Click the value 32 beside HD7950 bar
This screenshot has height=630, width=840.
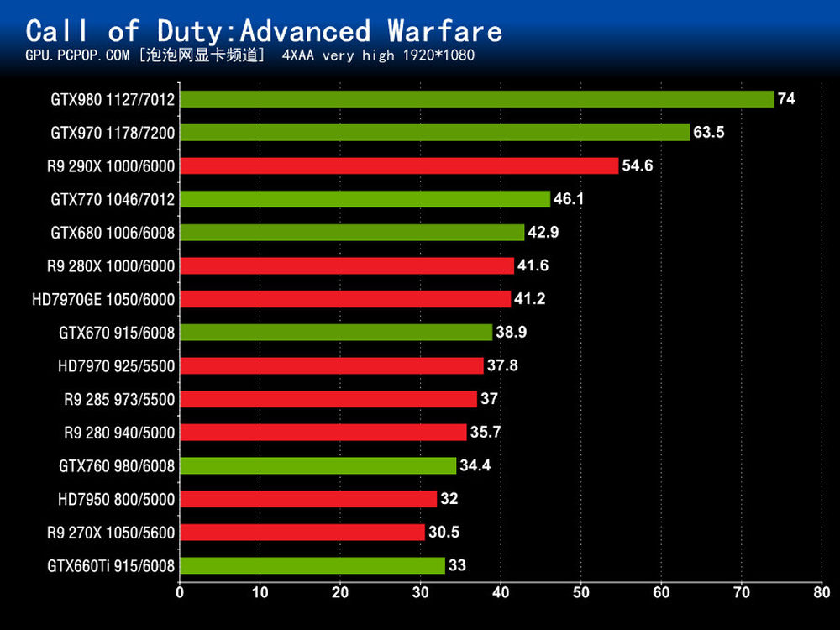(x=449, y=498)
